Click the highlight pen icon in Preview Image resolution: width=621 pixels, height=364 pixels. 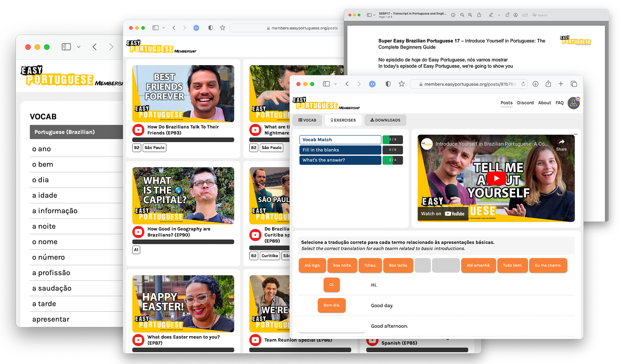point(491,15)
